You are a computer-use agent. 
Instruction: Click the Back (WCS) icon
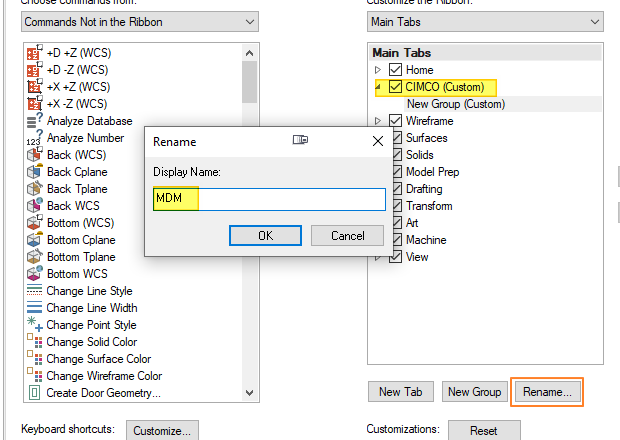(34, 155)
